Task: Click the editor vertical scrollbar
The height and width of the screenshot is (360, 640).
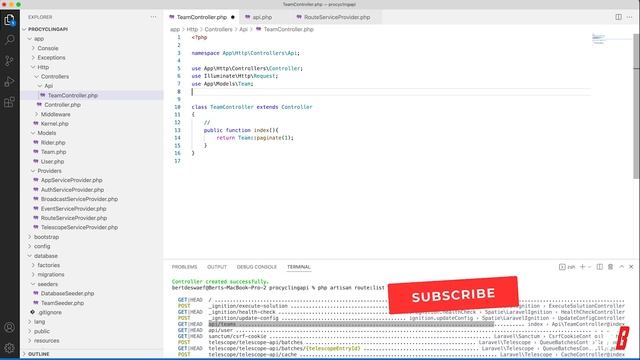Action: tap(636, 106)
